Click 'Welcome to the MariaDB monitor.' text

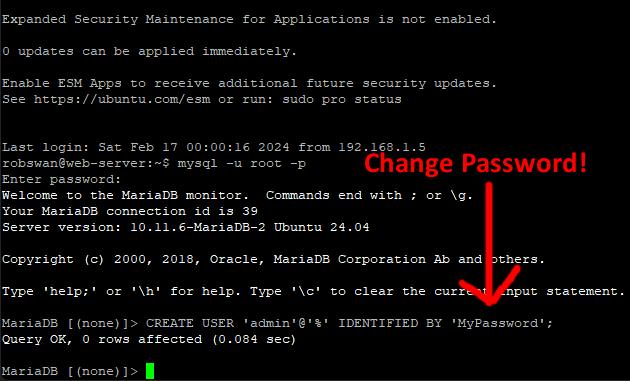pyautogui.click(x=125, y=195)
